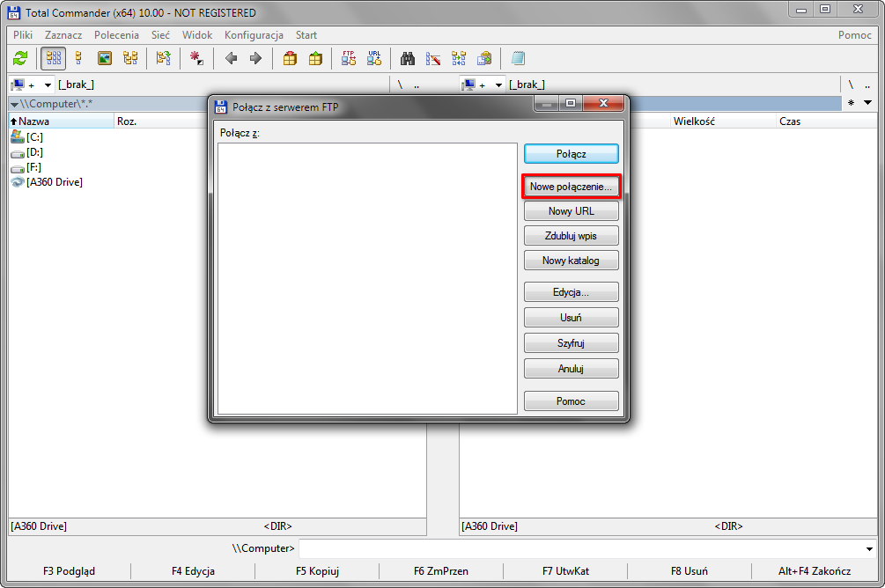Open the right panel favorites asterisk button
The width and height of the screenshot is (885, 588).
[852, 103]
